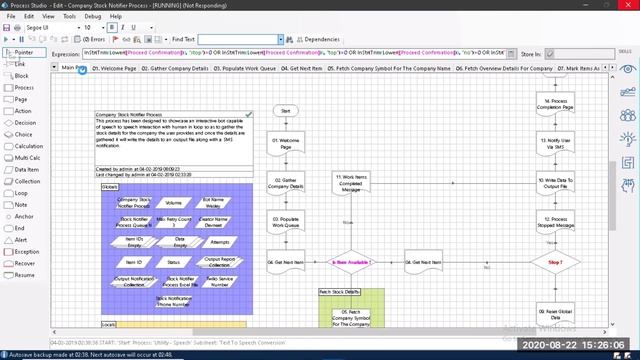This screenshot has height=360, width=640.
Task: Expand the Find Text combo dropdown
Action: click(x=280, y=40)
